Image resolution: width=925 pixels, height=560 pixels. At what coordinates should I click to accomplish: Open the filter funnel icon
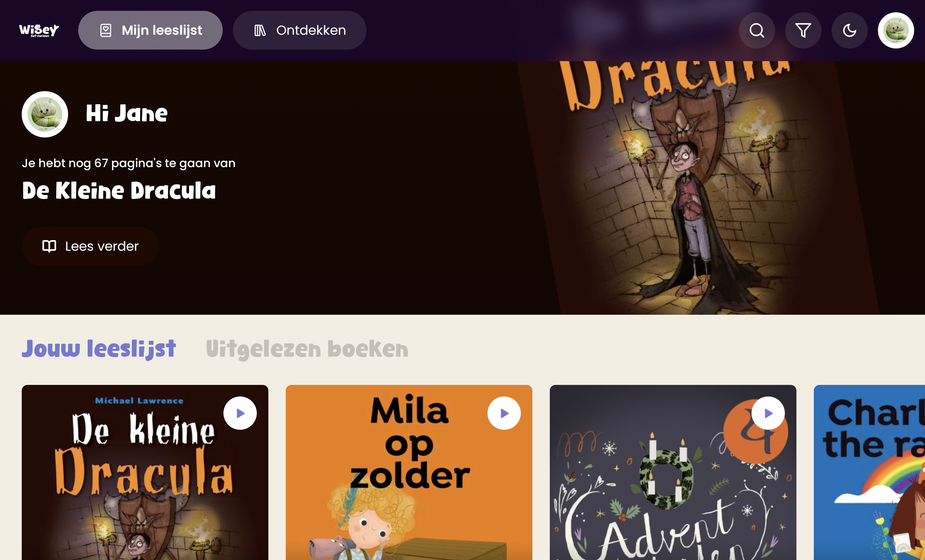pyautogui.click(x=803, y=30)
